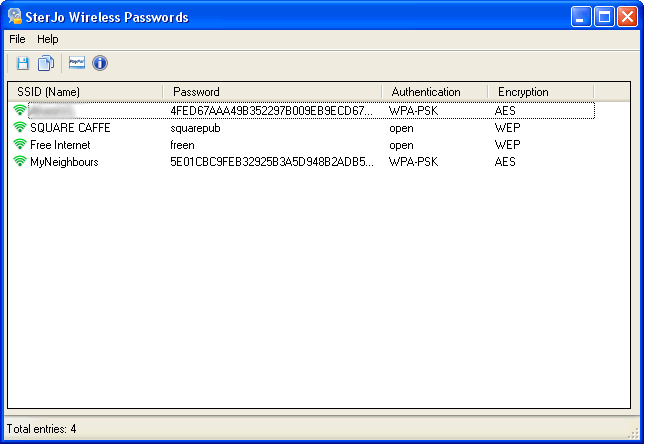Sort by Password column header
The width and height of the screenshot is (645, 445).
point(272,92)
